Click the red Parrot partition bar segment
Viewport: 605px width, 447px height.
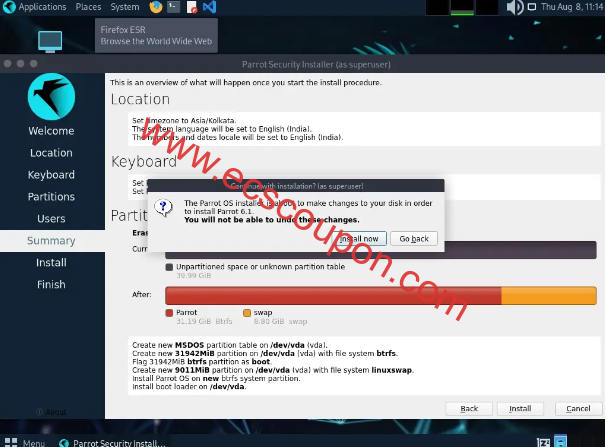333,296
